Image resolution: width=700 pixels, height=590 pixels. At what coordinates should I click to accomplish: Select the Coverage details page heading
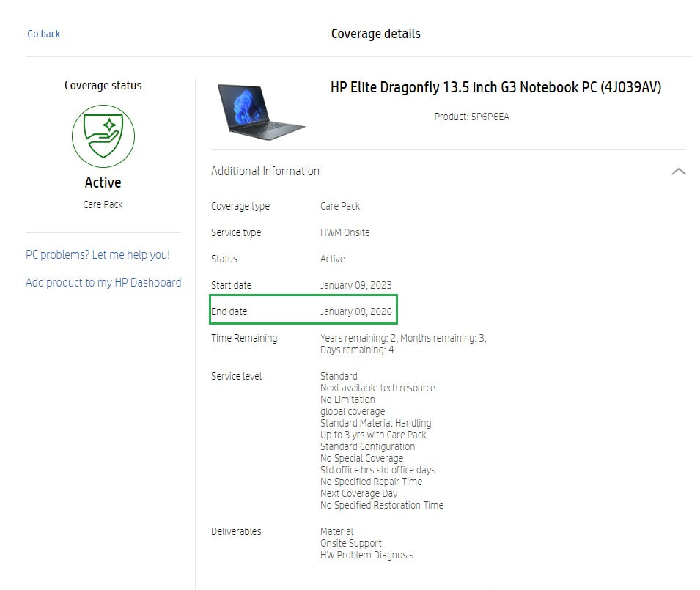click(x=375, y=34)
